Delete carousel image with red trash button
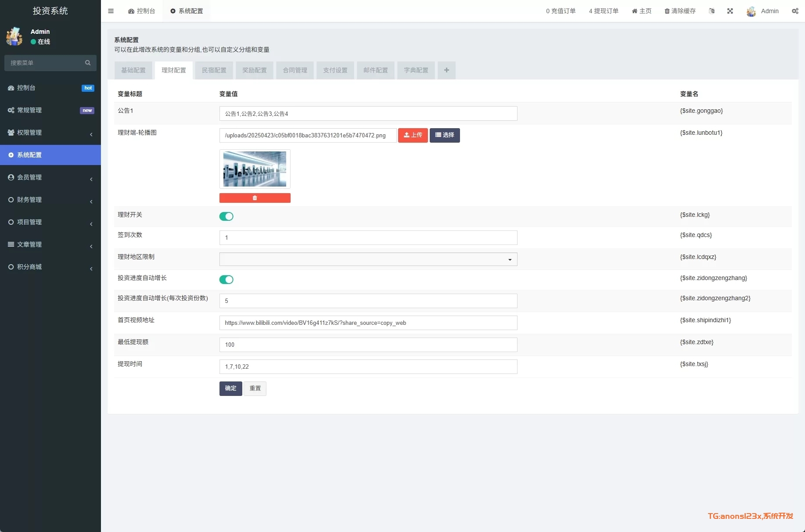The width and height of the screenshot is (805, 532). [255, 198]
